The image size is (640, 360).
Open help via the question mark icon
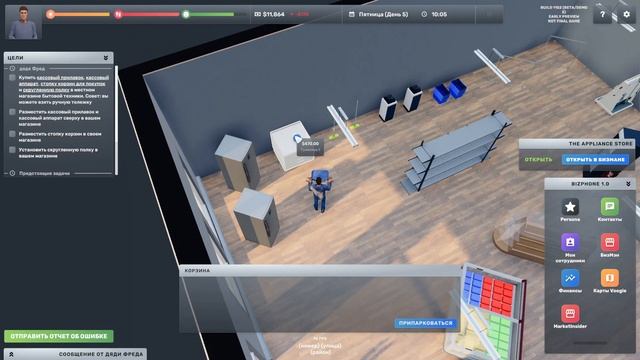click(602, 15)
